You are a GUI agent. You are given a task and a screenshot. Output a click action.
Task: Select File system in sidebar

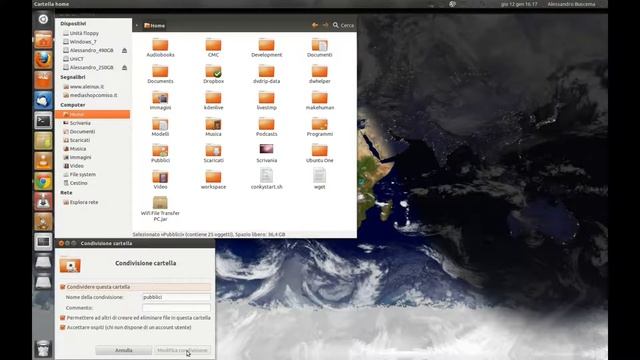80,174
